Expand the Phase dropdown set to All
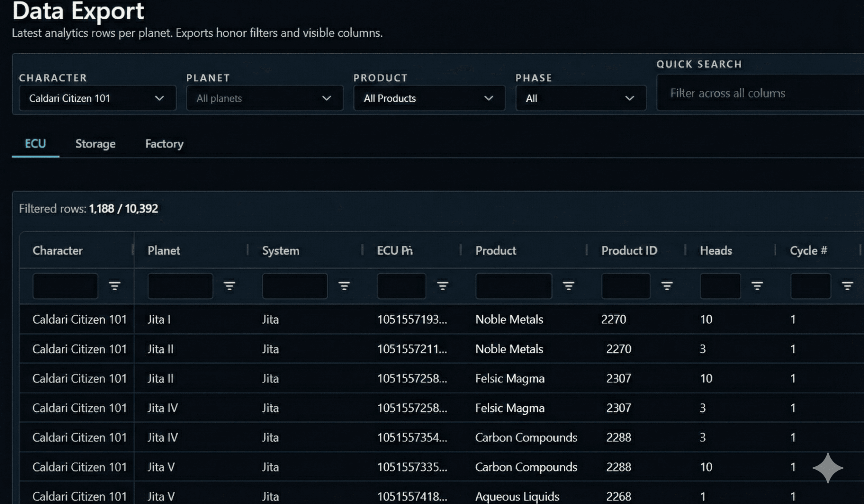Viewport: 864px width, 504px height. tap(580, 98)
